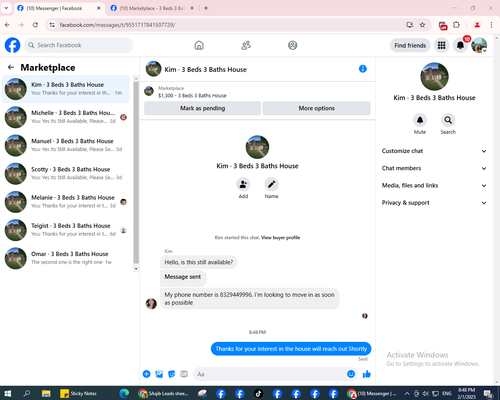The height and width of the screenshot is (400, 500).
Task: Expand the Chat members section
Action: (434, 168)
